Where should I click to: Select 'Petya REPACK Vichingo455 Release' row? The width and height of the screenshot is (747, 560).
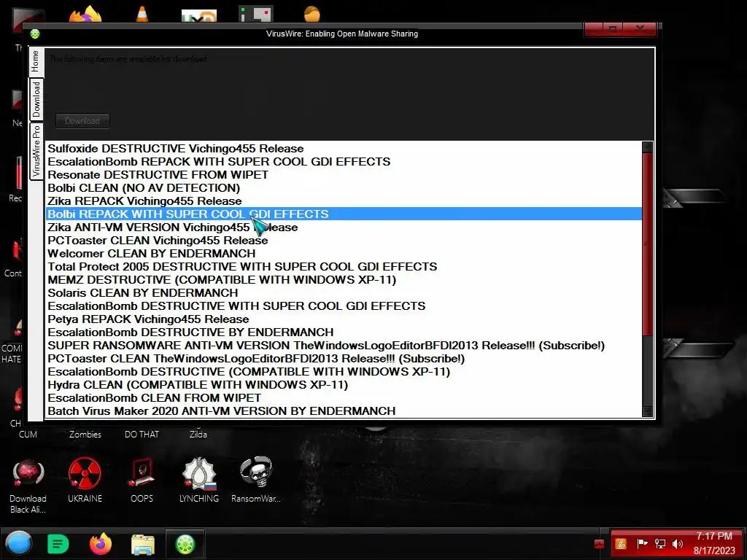pyautogui.click(x=344, y=319)
